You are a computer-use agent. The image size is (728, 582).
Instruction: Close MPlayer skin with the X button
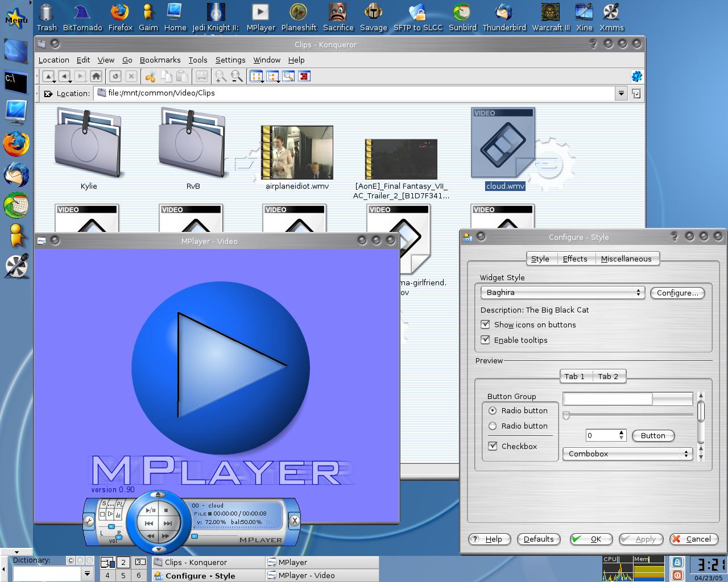pyautogui.click(x=295, y=520)
